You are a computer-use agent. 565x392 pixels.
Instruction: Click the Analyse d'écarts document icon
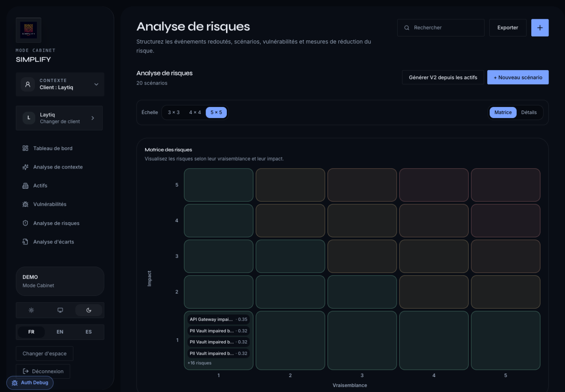click(26, 242)
